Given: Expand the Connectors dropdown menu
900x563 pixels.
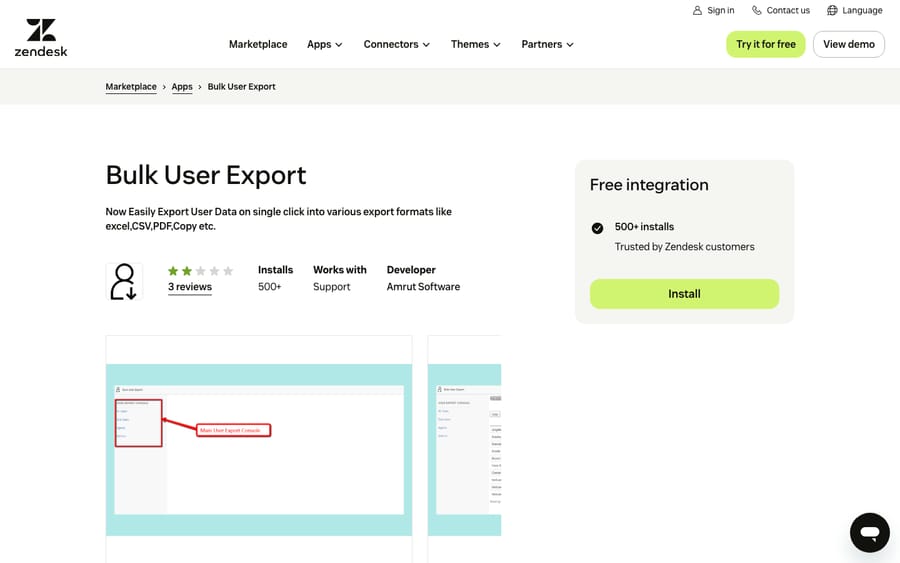Looking at the screenshot, I should 396,44.
